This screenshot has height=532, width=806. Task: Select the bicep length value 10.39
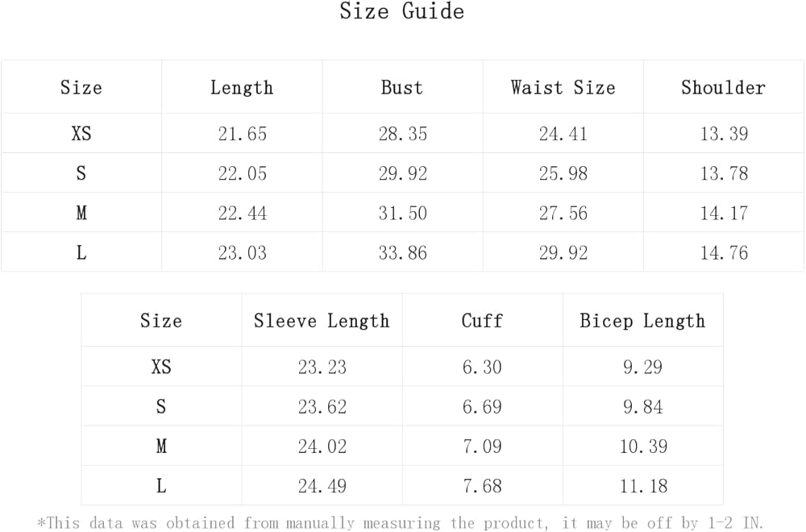642,446
